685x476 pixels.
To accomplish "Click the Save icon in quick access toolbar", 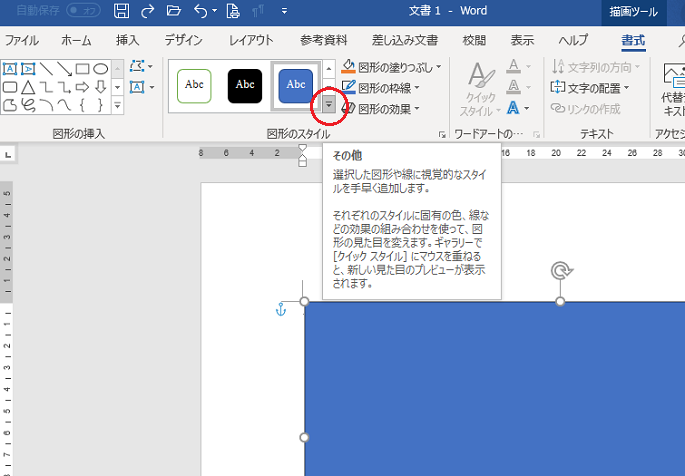I will pyautogui.click(x=121, y=12).
